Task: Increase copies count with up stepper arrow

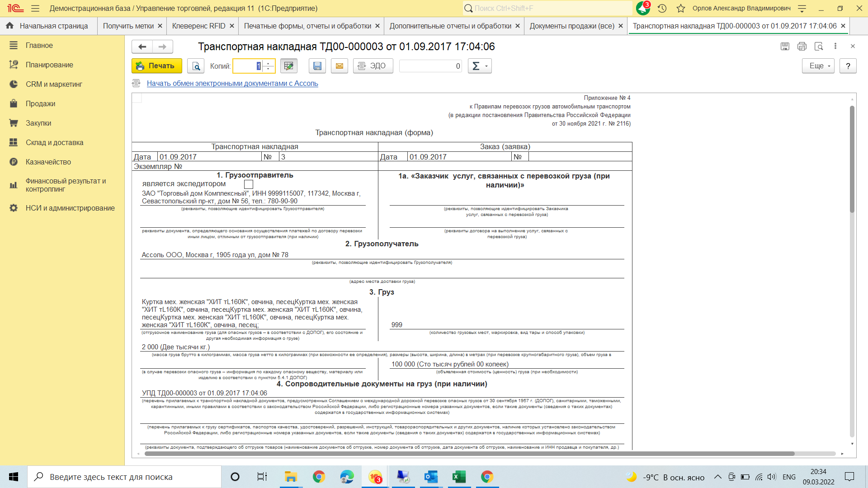Action: click(x=269, y=63)
